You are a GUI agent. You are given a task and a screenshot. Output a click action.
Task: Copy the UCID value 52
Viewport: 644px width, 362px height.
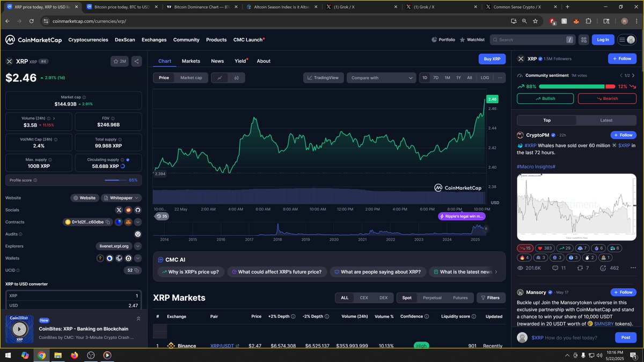tap(136, 270)
